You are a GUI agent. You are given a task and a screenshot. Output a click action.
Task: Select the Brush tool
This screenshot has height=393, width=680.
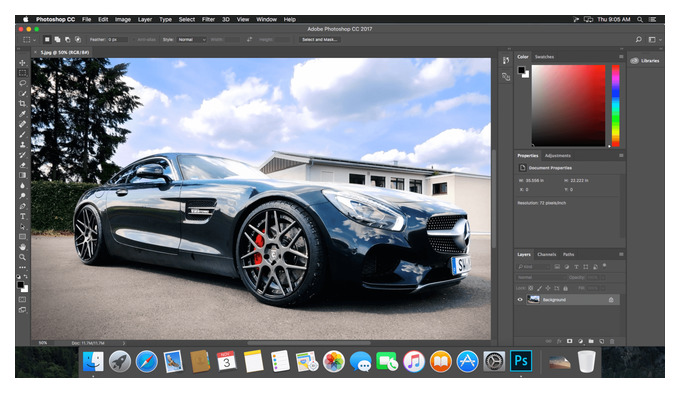[x=23, y=134]
